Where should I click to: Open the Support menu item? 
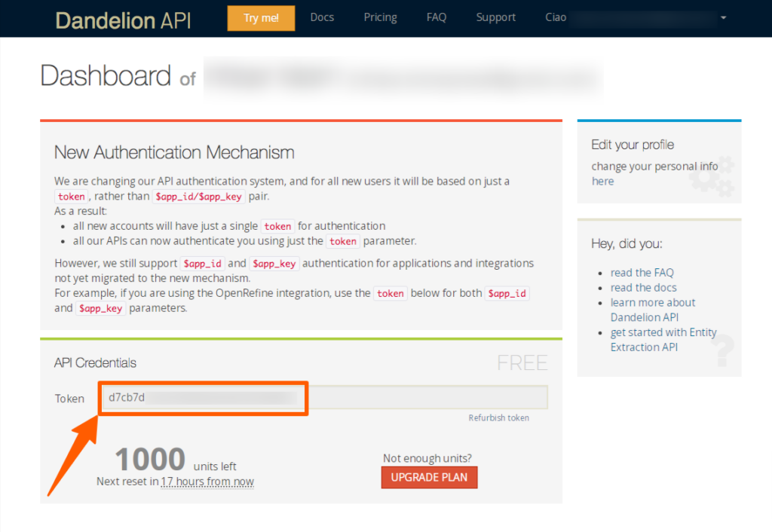(x=496, y=17)
